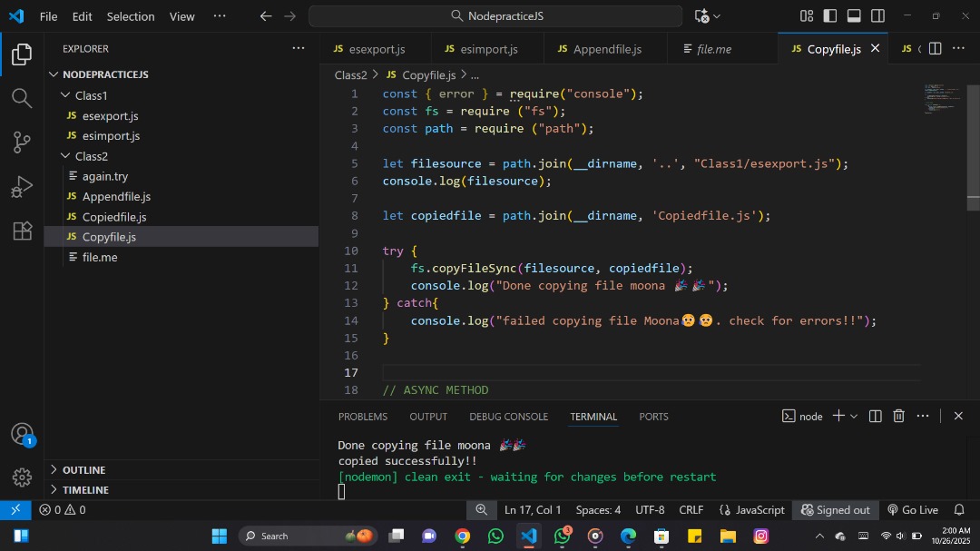Image resolution: width=980 pixels, height=551 pixels.
Task: Open notifications bell
Action: click(959, 510)
